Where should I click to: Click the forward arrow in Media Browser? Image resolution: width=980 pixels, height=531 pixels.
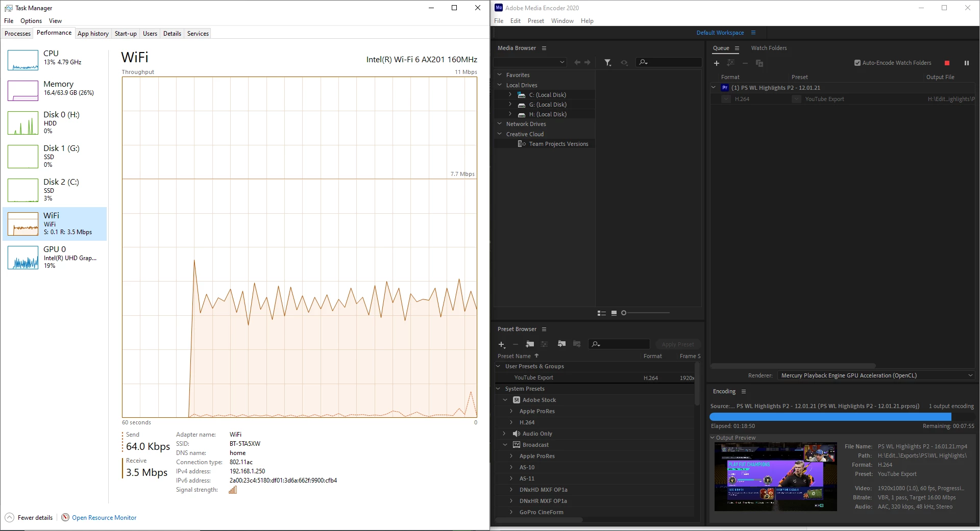tap(587, 62)
